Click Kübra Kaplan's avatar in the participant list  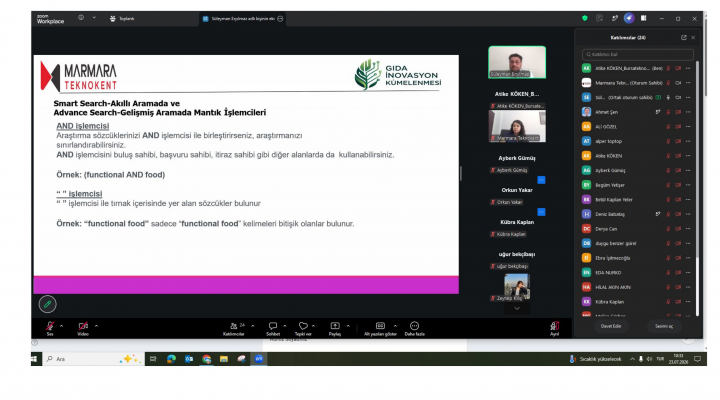[586, 302]
